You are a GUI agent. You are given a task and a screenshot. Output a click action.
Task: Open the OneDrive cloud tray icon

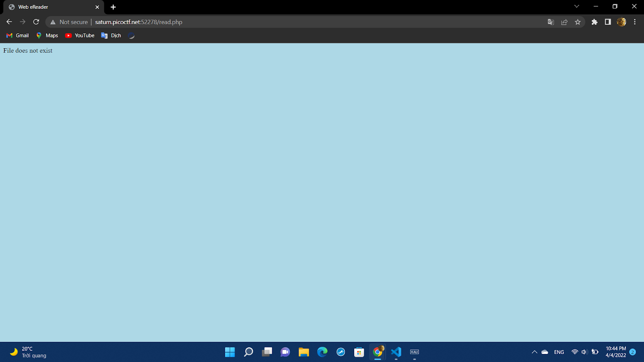tap(545, 352)
